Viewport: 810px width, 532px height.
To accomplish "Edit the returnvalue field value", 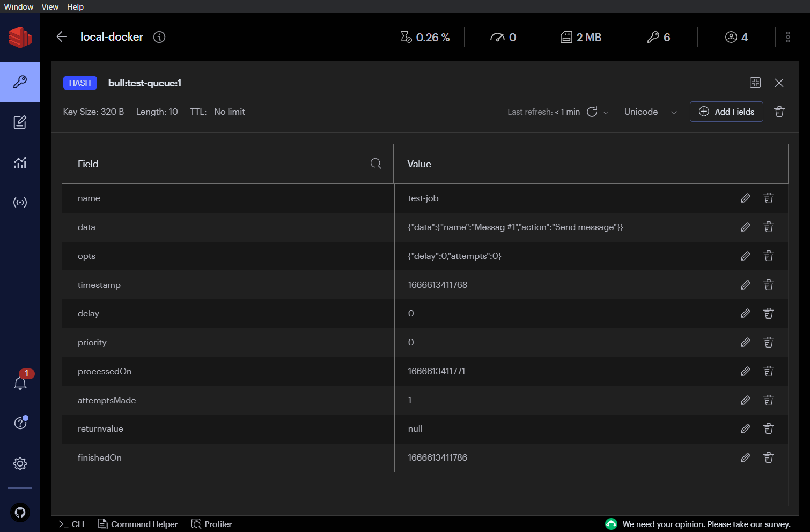I will (x=746, y=428).
